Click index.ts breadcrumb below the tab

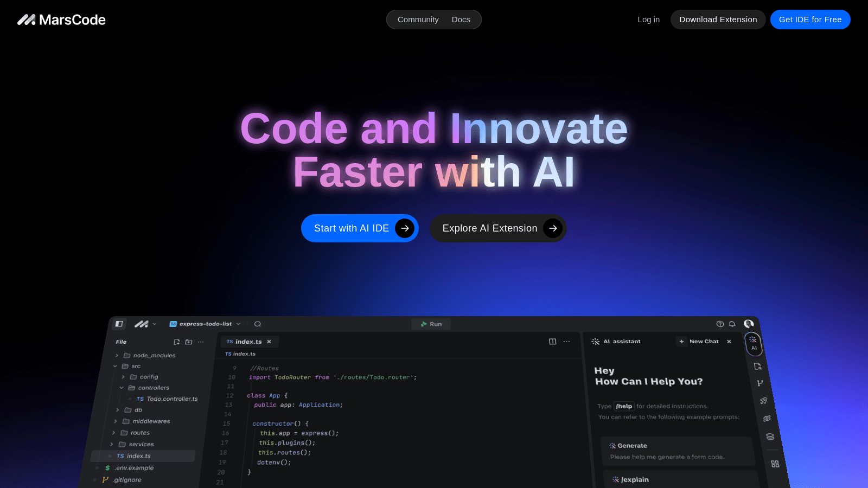[x=240, y=354]
